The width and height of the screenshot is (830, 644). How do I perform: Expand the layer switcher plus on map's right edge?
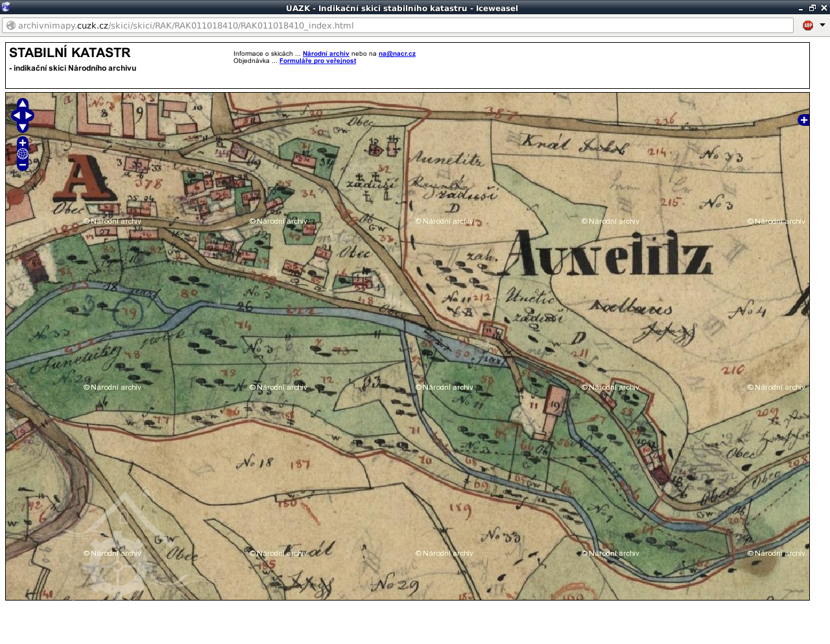pyautogui.click(x=803, y=120)
